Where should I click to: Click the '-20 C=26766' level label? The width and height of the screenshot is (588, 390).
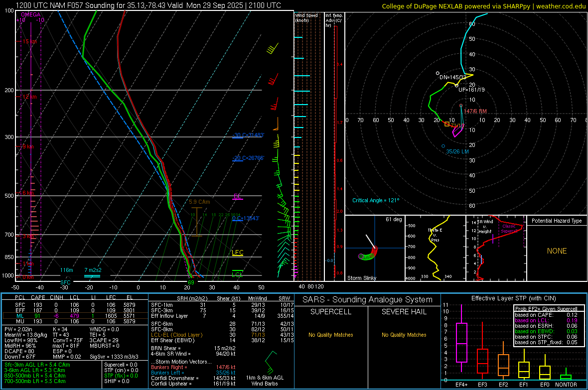point(248,158)
